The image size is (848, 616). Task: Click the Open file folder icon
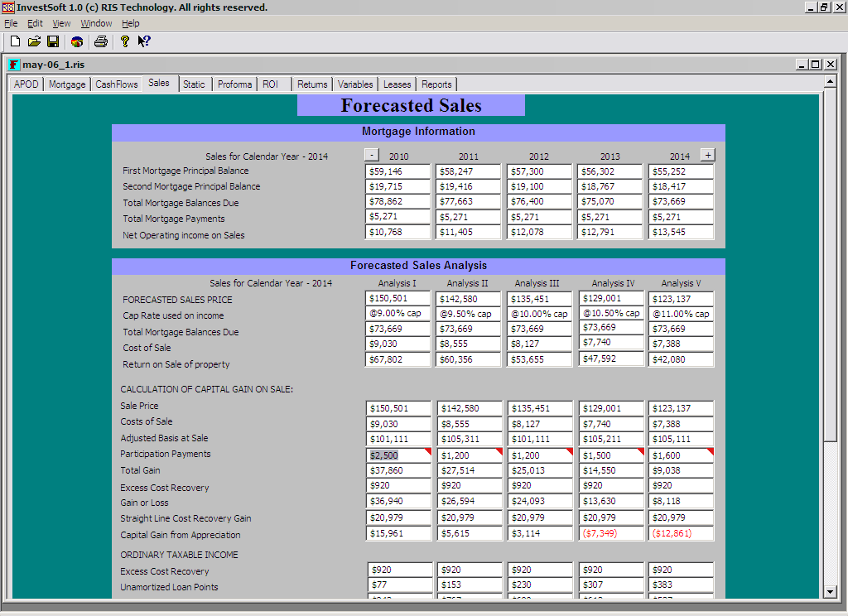[x=34, y=41]
